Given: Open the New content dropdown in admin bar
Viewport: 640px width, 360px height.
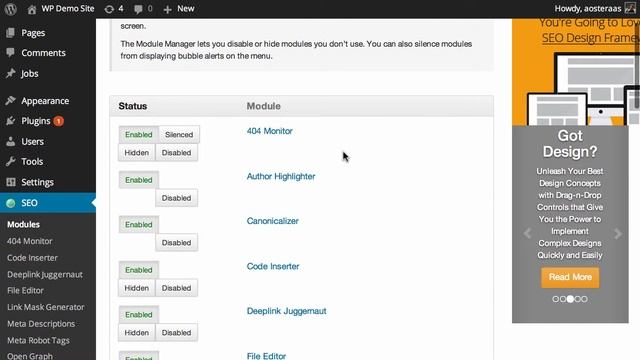Looking at the screenshot, I should [179, 9].
